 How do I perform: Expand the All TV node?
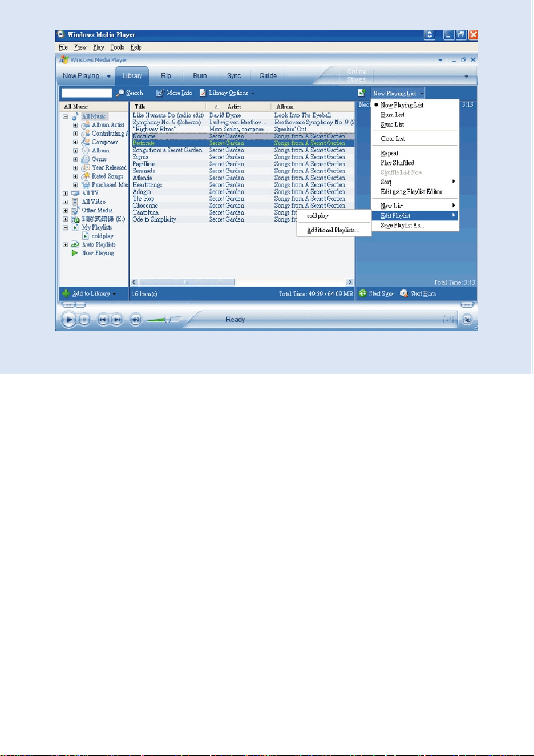66,194
